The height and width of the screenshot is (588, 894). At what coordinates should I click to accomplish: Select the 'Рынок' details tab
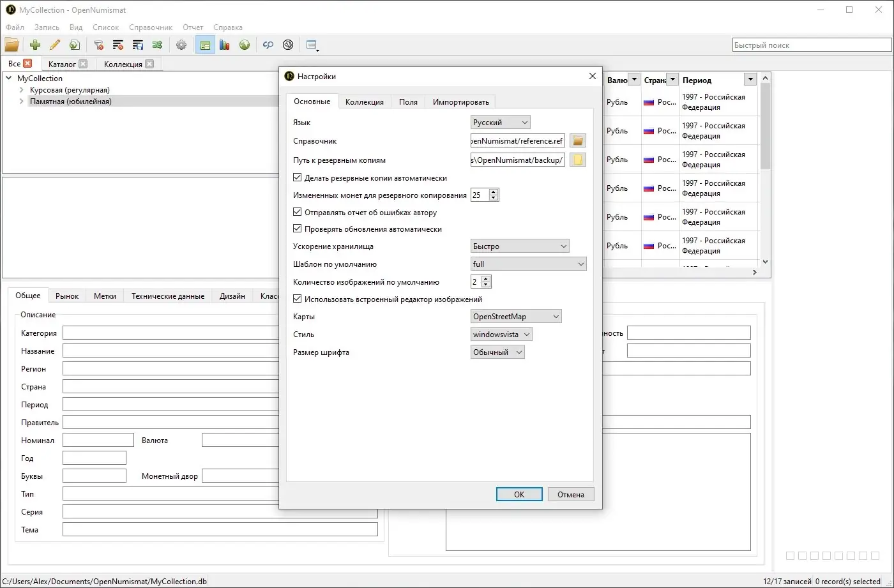pyautogui.click(x=67, y=296)
